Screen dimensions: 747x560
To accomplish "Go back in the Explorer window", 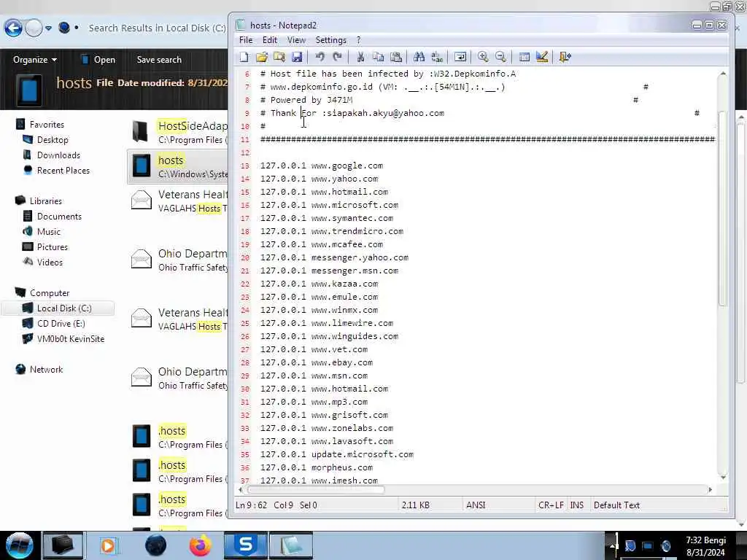I will [13, 28].
